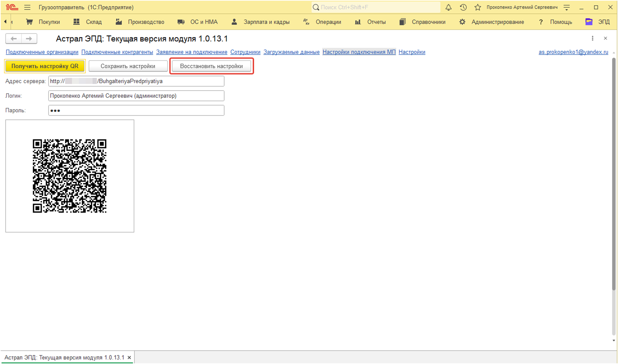Open the form's three-dot more menu
The width and height of the screenshot is (618, 364).
[593, 38]
